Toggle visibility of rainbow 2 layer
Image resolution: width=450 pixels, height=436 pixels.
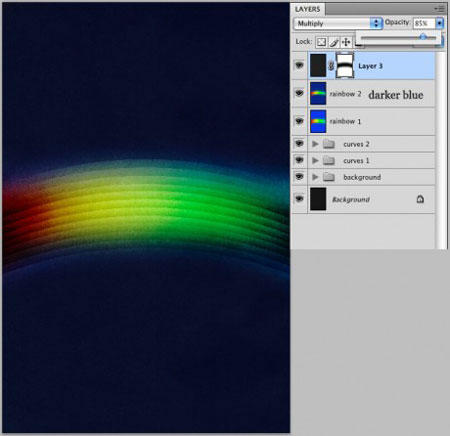299,93
